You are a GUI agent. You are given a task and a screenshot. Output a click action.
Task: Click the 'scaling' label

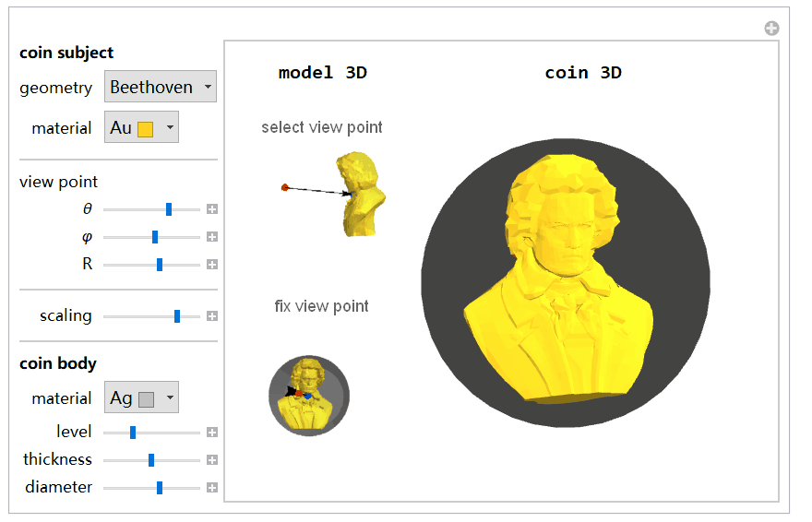tap(66, 315)
